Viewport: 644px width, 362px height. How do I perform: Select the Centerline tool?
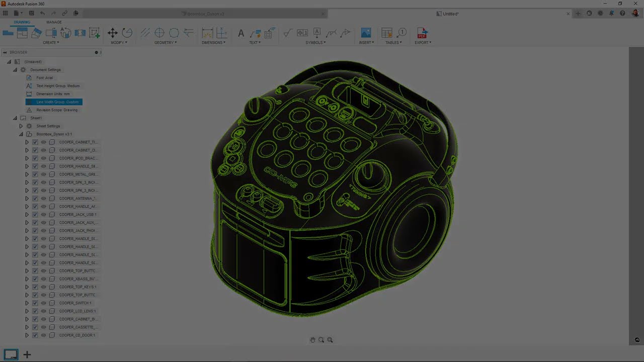145,33
